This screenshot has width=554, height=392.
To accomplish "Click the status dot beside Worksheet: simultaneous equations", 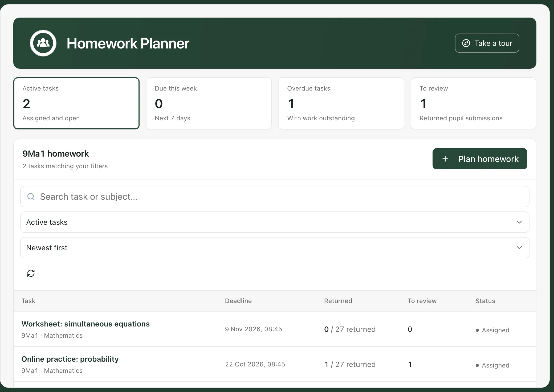I will pyautogui.click(x=477, y=330).
